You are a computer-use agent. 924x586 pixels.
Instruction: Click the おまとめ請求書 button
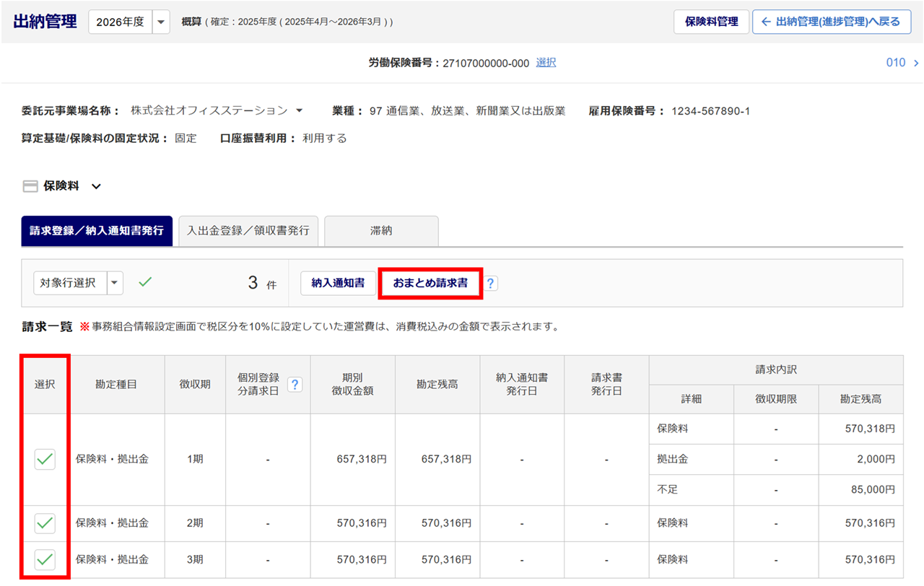coord(430,283)
